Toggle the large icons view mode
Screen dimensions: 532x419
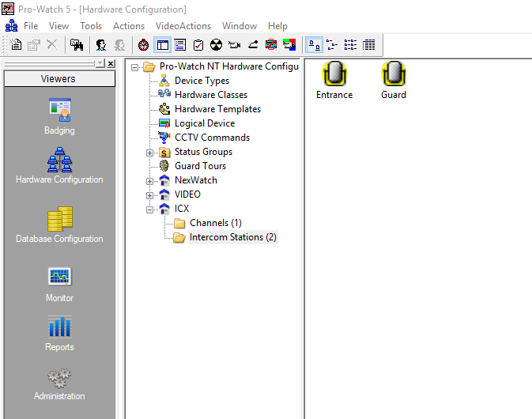[314, 45]
